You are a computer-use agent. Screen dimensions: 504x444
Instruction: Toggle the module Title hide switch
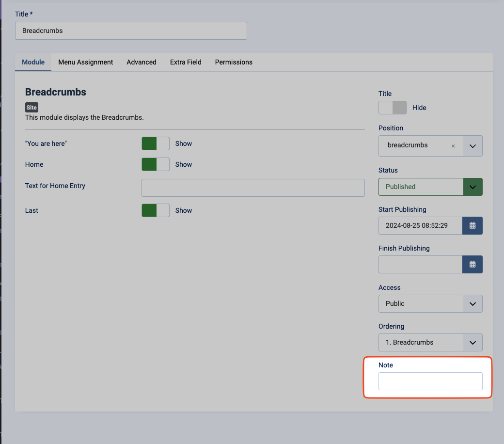point(393,108)
